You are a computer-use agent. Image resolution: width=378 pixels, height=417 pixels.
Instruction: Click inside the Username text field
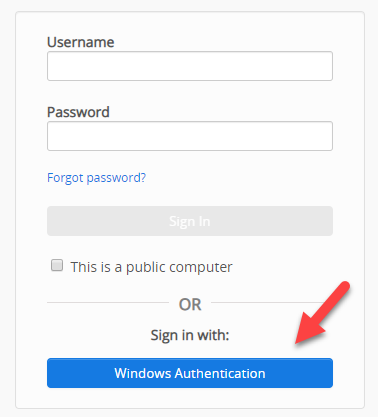pyautogui.click(x=190, y=66)
